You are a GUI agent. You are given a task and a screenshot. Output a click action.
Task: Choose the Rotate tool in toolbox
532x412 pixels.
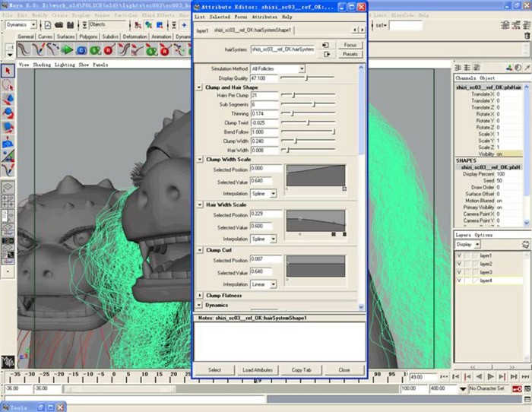tap(8, 113)
